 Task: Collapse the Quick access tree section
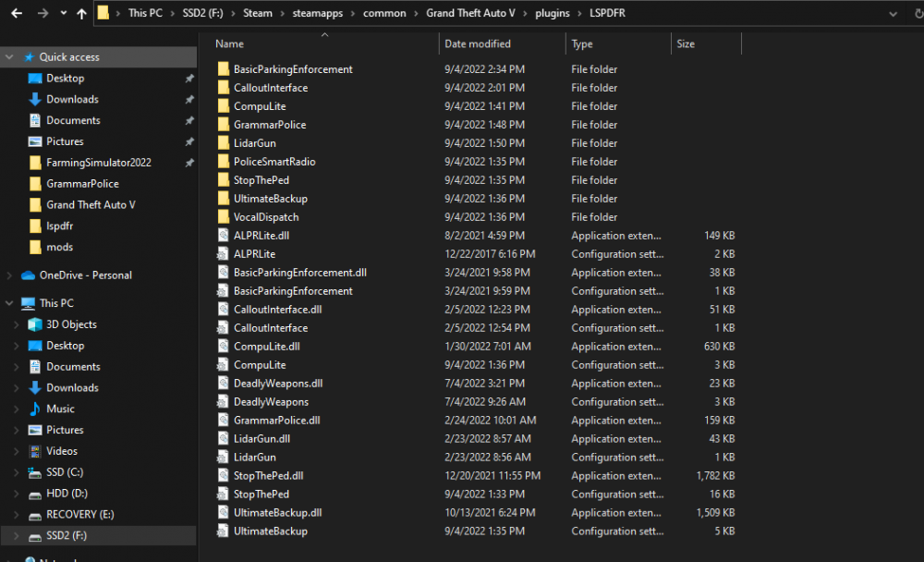(x=9, y=57)
